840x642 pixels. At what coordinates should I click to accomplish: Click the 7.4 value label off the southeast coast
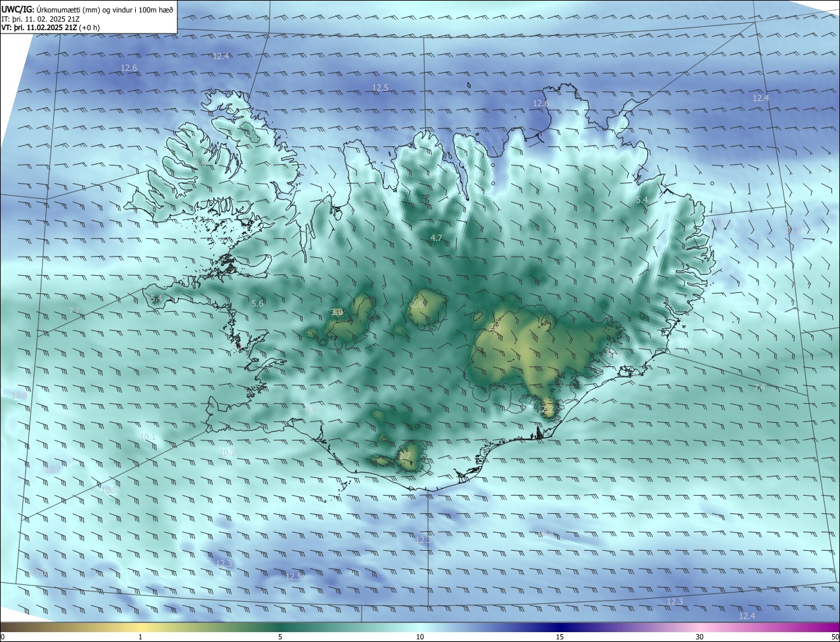click(x=761, y=388)
